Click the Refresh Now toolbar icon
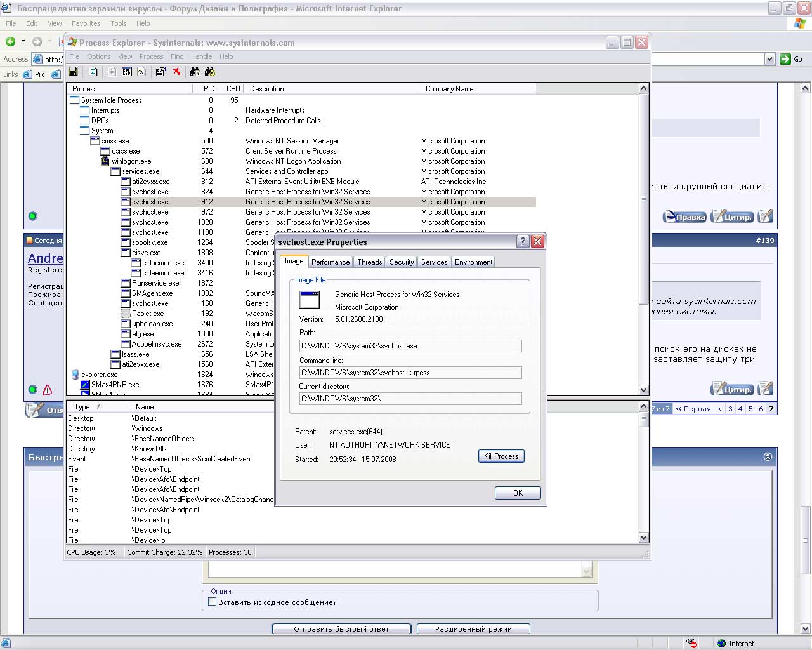Viewport: 812px width, 650px height. point(93,72)
